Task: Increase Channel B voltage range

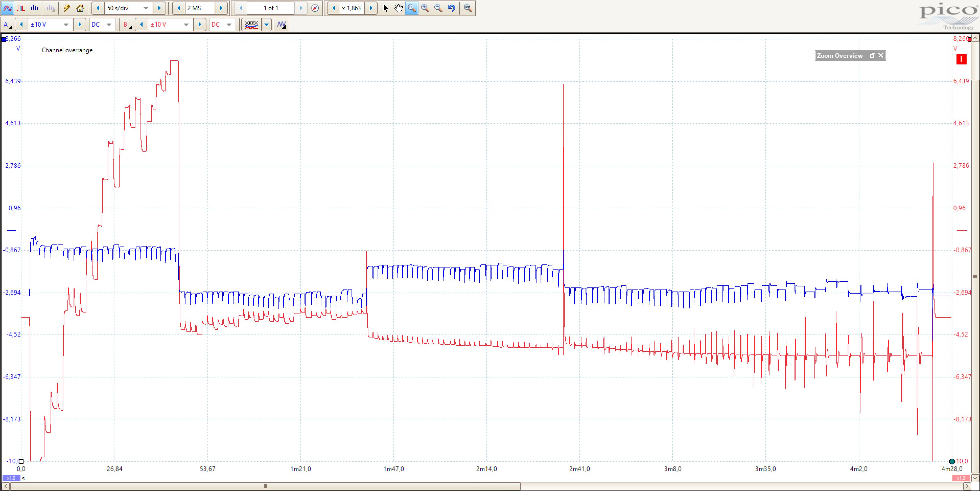Action: tap(200, 24)
